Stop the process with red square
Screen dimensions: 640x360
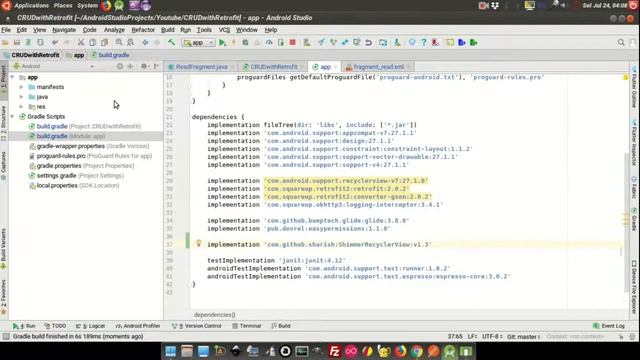coord(293,42)
